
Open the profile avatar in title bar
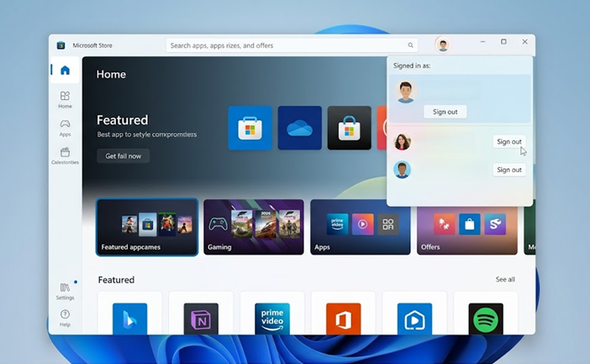443,45
